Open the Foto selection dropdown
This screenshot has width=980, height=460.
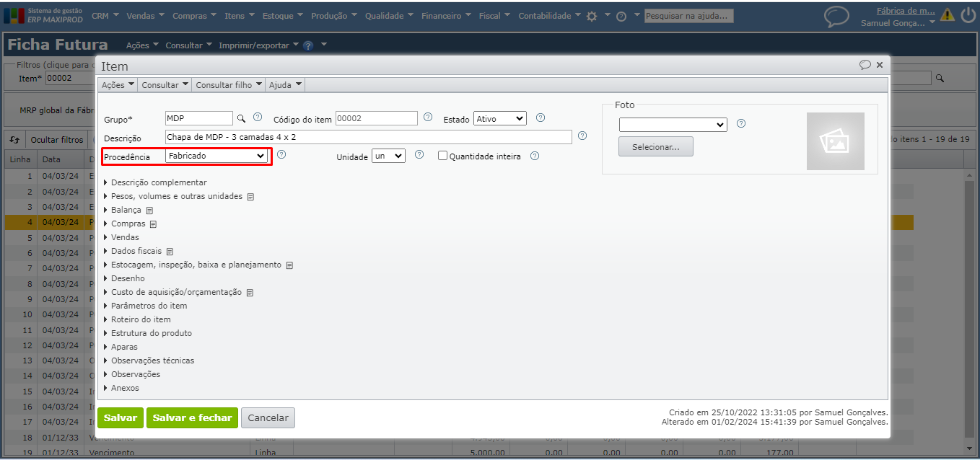(x=673, y=125)
